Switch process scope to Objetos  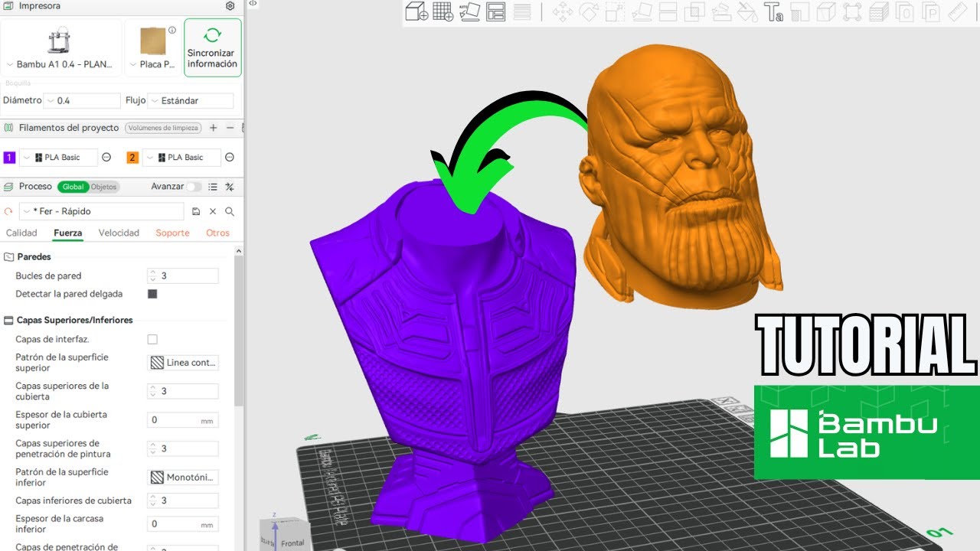[104, 187]
